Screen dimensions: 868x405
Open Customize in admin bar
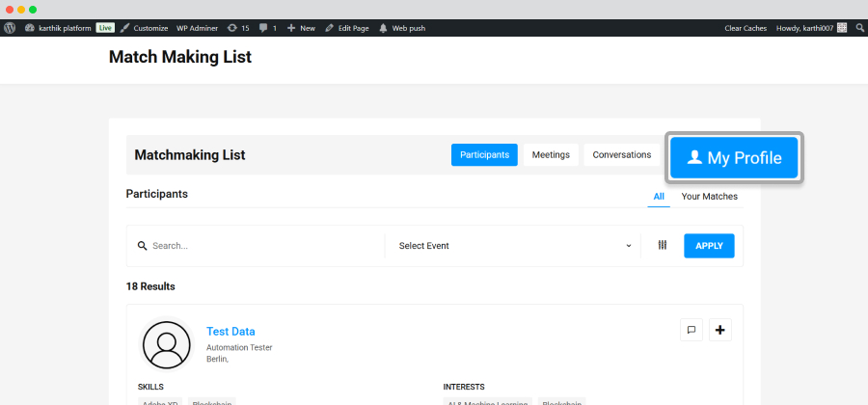click(x=144, y=28)
